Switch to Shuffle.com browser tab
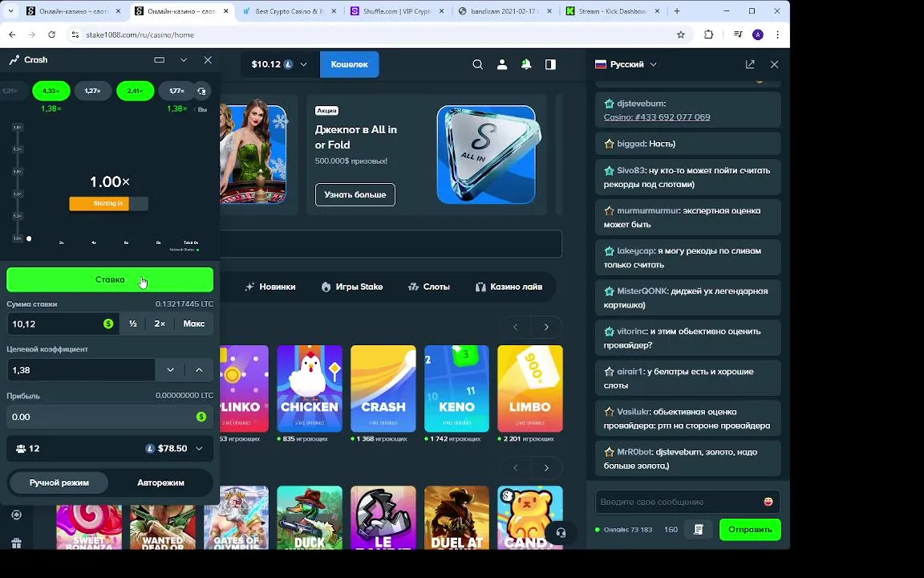Screen dimensions: 924x578 (397, 11)
